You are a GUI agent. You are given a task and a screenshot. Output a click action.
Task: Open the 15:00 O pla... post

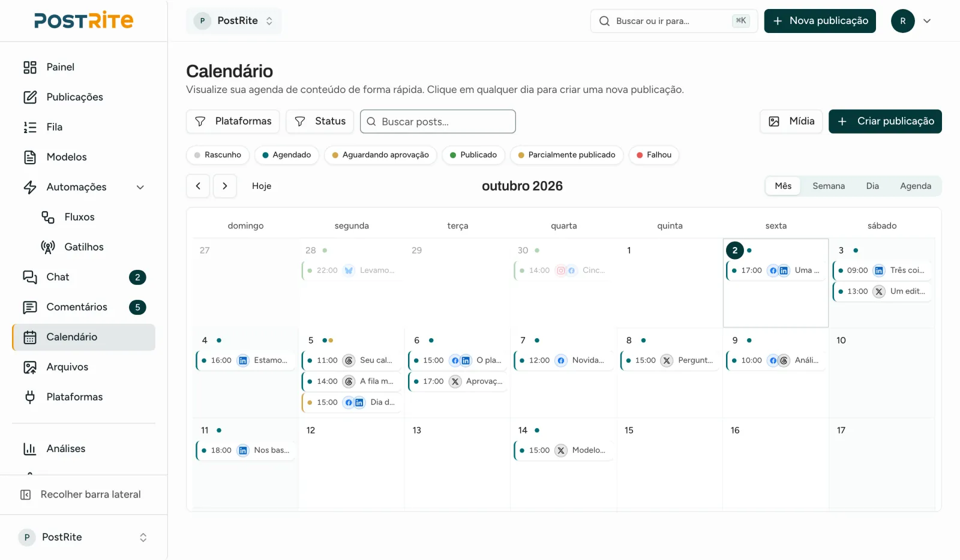(458, 360)
